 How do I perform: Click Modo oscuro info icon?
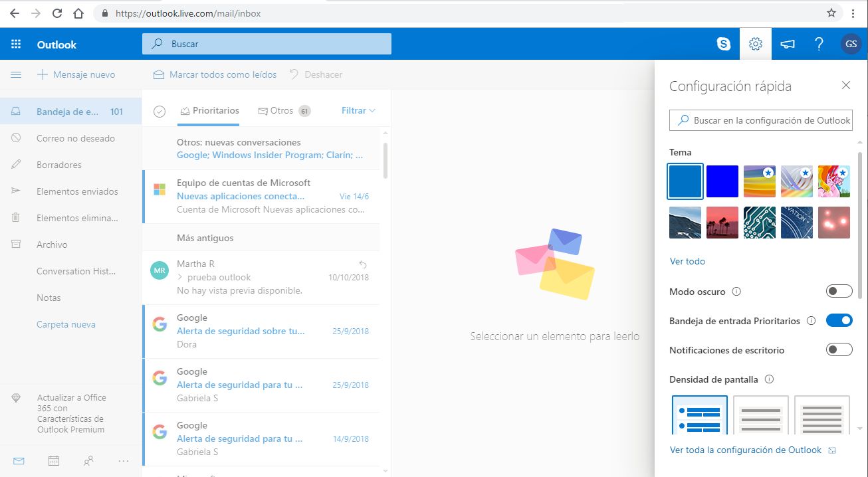pos(736,292)
